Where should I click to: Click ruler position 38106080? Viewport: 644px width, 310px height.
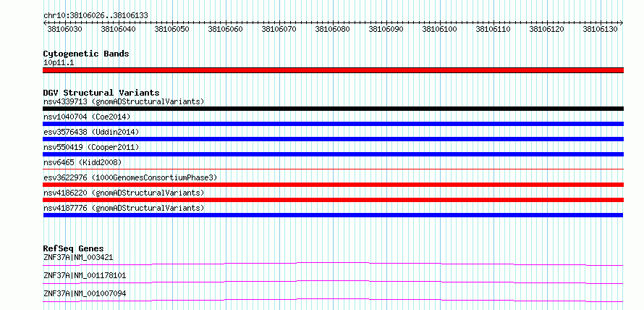(x=332, y=29)
